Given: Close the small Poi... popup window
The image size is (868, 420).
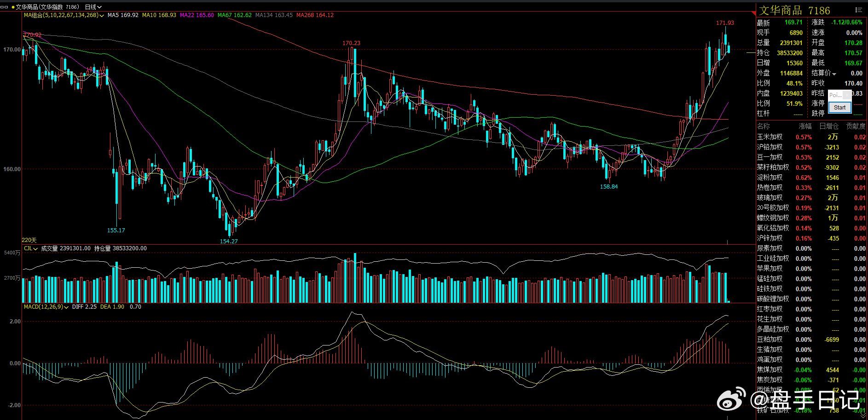Looking at the screenshot, I should 847,95.
